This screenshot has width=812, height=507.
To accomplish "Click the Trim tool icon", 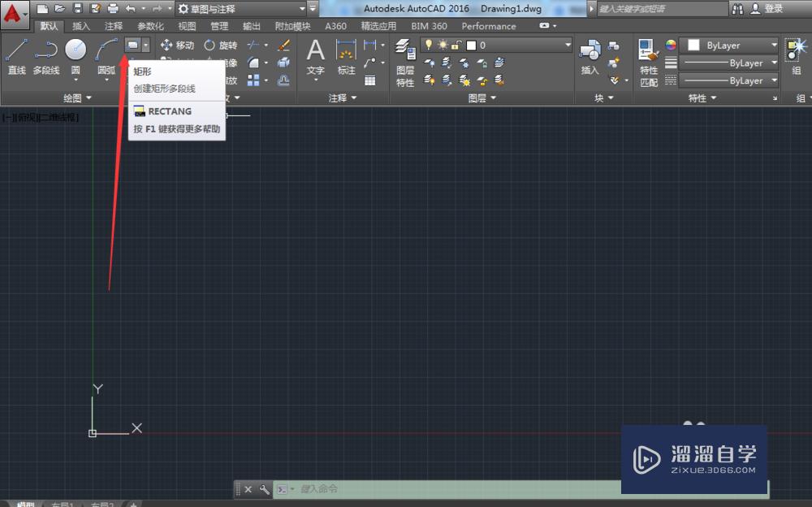I will [253, 45].
